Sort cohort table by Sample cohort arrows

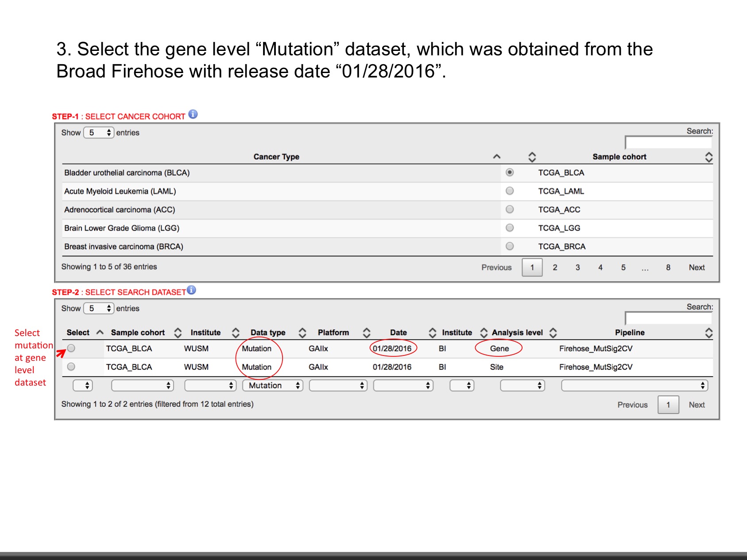[708, 157]
